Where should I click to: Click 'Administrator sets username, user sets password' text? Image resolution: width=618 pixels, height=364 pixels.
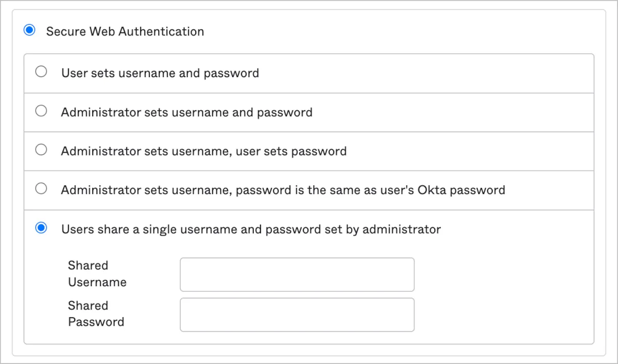[203, 151]
